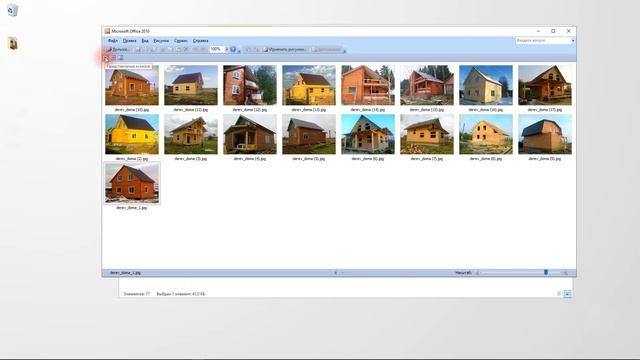
Task: Click the Масштаб zoom slider handle
Action: 546,272
